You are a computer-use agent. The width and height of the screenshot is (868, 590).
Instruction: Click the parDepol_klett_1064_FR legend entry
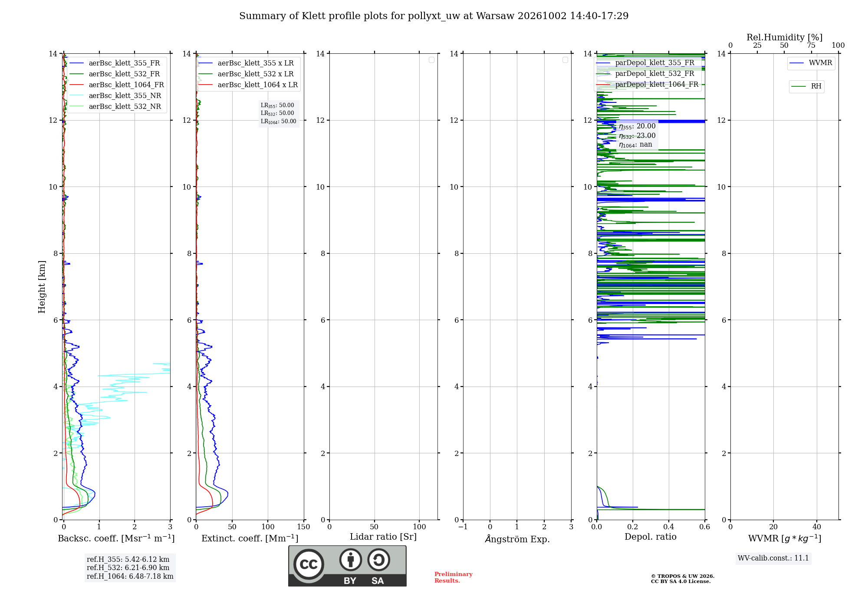coord(647,84)
